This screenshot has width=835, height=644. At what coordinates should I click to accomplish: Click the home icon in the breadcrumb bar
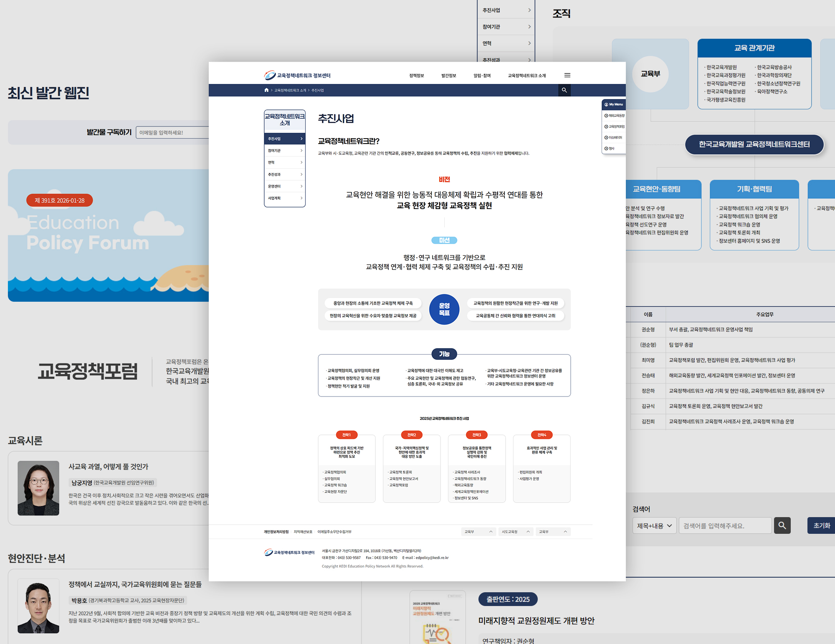tap(266, 90)
